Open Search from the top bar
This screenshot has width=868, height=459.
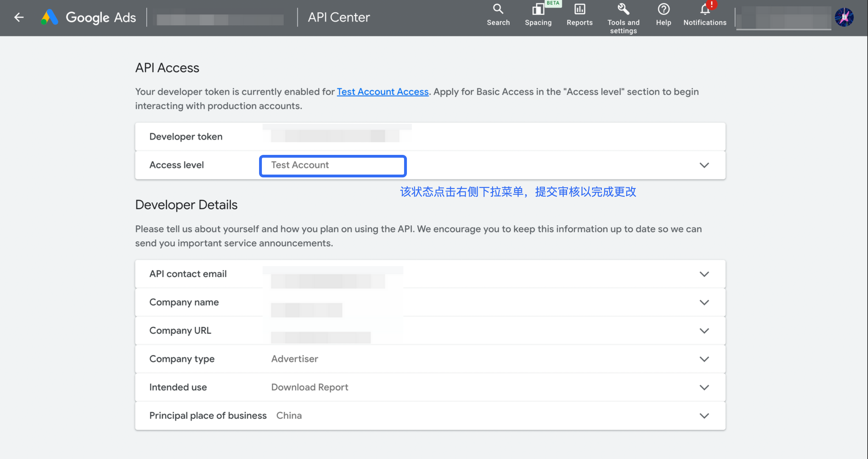coord(498,15)
